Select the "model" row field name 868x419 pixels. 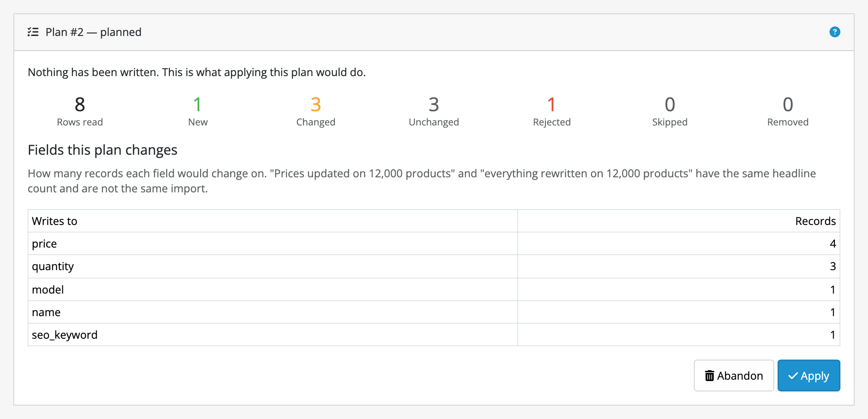coord(48,289)
